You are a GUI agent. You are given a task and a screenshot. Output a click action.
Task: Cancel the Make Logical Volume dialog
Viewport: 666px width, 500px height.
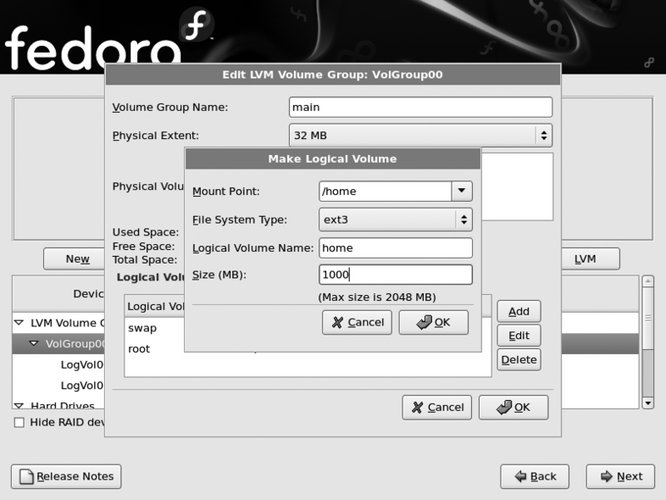[x=357, y=322]
